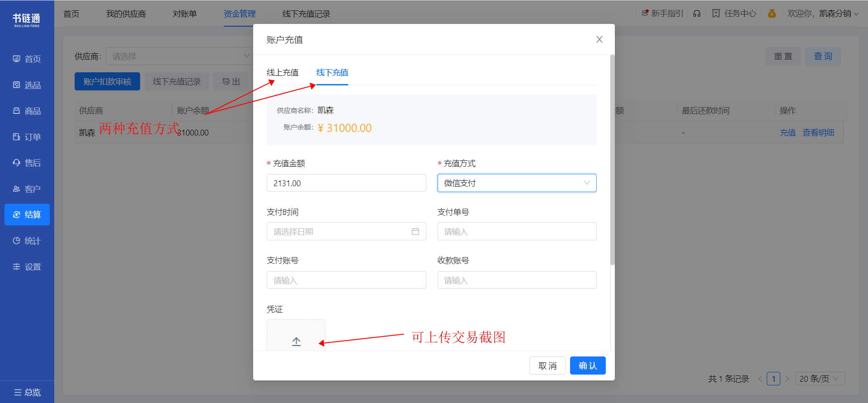Expand the 充值方式 dropdown

tap(517, 183)
